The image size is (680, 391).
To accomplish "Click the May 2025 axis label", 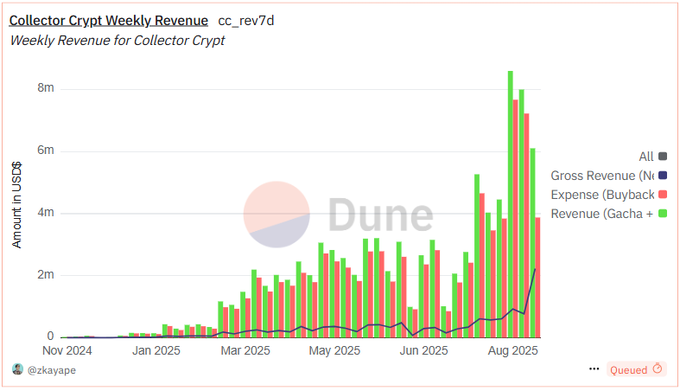I will (334, 351).
